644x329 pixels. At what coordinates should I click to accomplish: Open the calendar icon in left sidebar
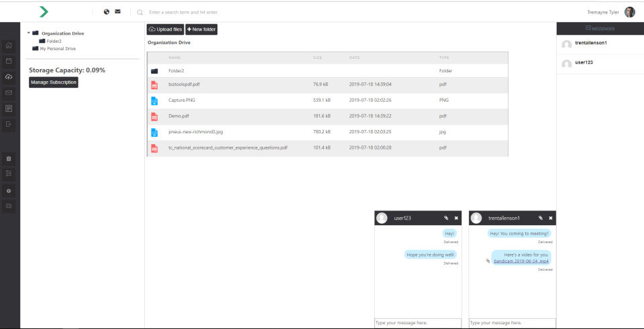9,61
